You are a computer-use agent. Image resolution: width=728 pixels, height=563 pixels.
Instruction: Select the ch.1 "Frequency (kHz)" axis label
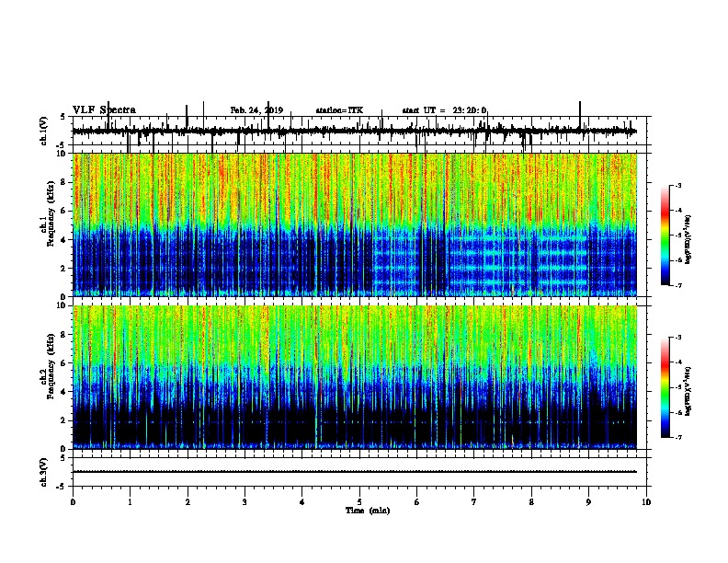click(51, 213)
